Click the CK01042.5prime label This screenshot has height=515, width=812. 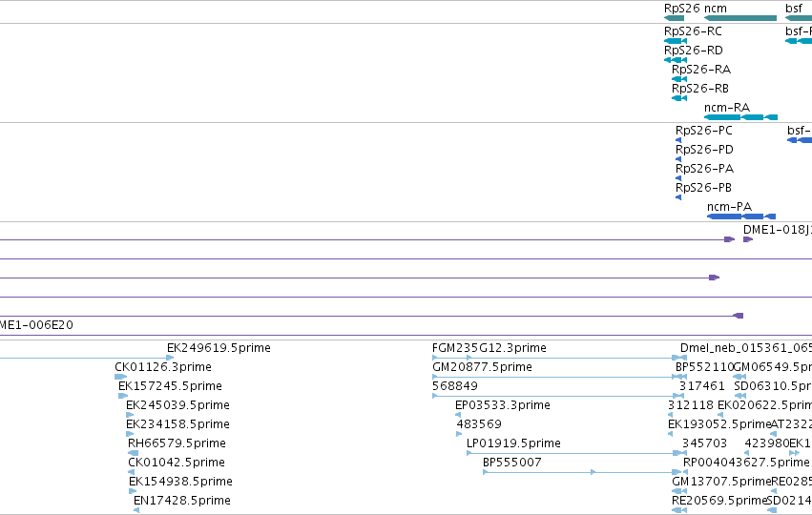(x=177, y=463)
